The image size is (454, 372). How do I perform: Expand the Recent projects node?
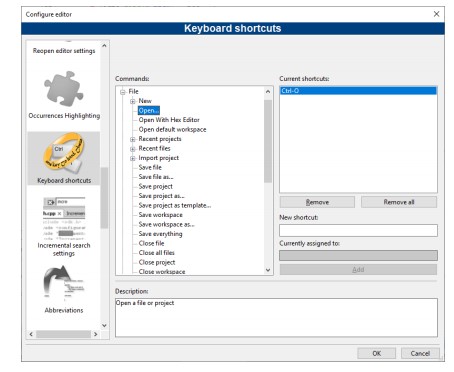coord(133,139)
